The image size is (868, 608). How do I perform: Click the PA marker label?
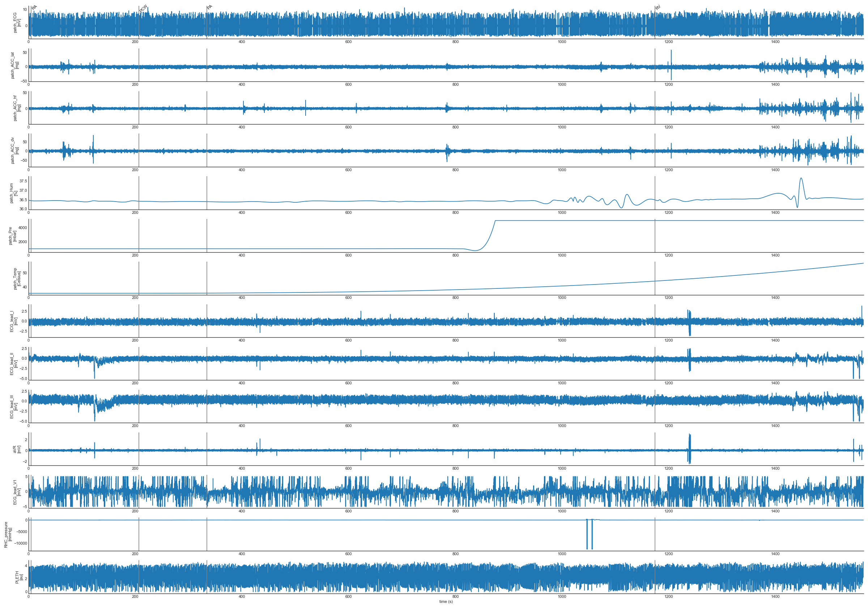point(210,7)
